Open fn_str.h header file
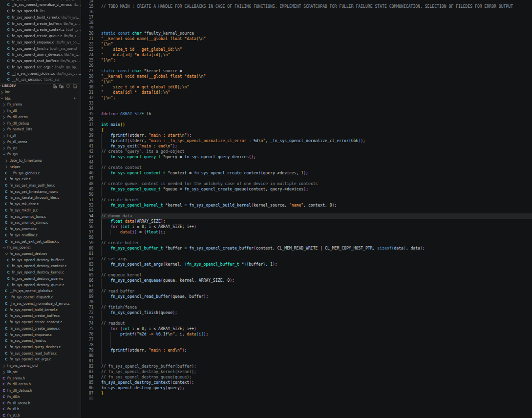 [x=14, y=415]
